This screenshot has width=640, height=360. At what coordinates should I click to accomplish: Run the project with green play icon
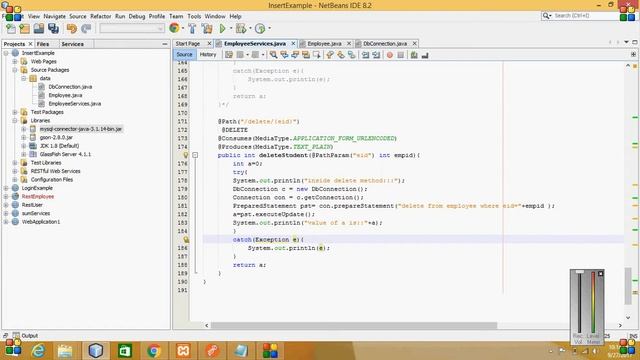tap(223, 29)
